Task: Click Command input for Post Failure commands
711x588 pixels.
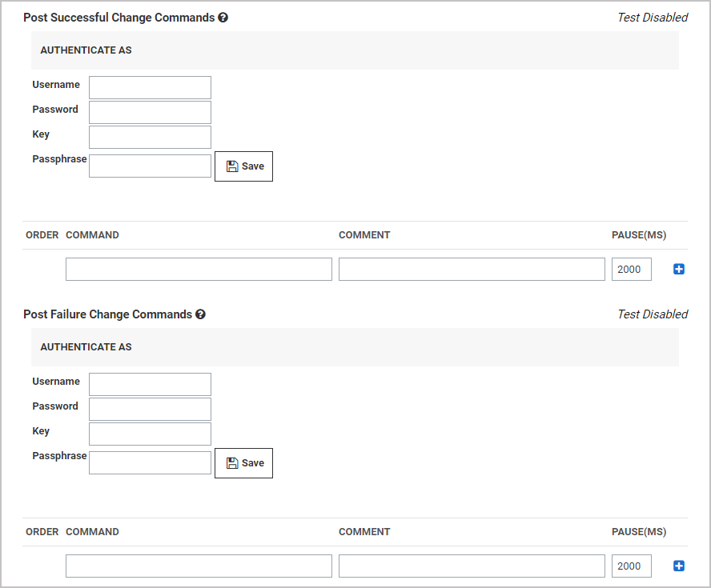Action: (x=199, y=566)
